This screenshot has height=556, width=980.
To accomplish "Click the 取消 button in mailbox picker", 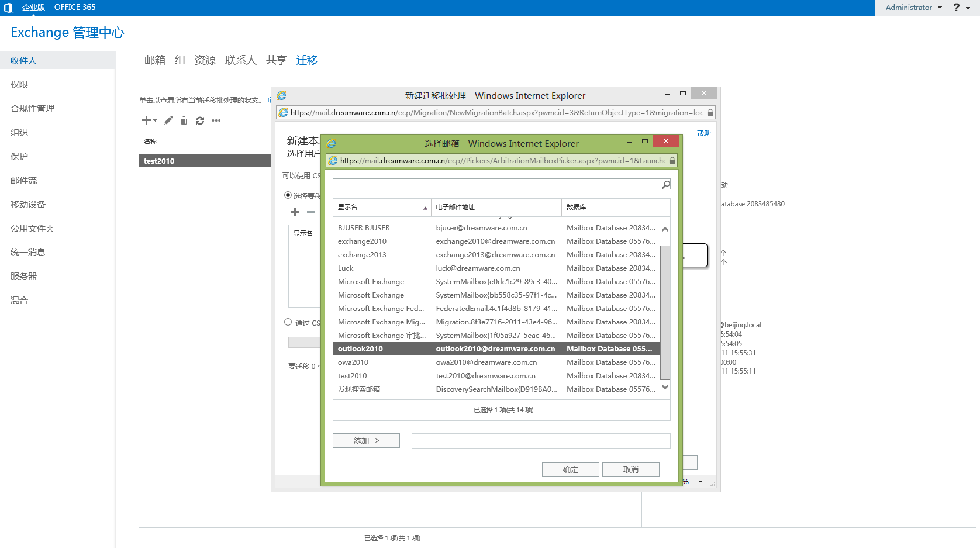I will (631, 469).
